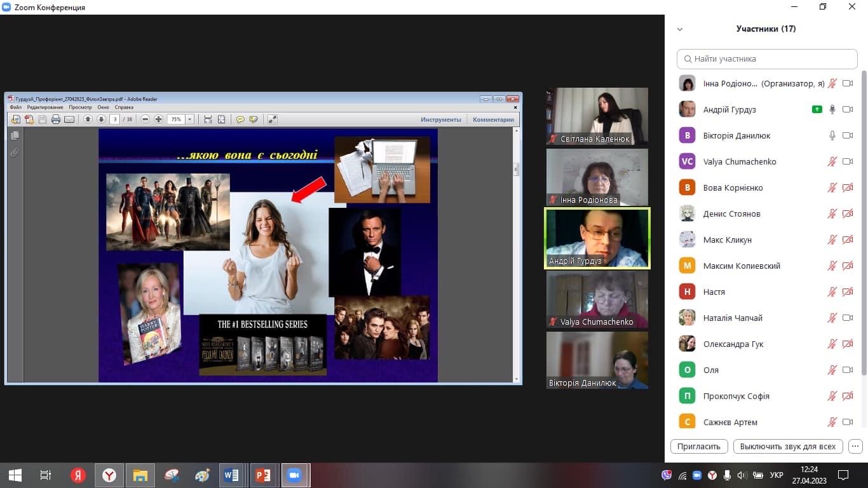The image size is (868, 488).
Task: Toggle microphone for Макс Кликун
Action: (x=832, y=240)
